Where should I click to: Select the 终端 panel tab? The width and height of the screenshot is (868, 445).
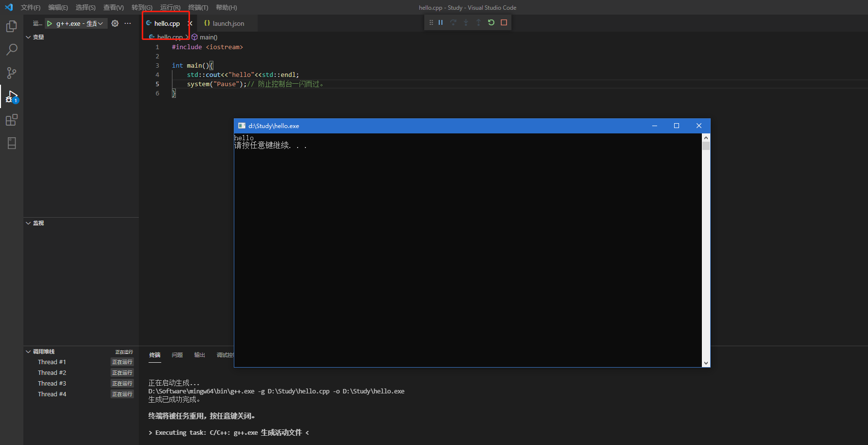click(155, 355)
